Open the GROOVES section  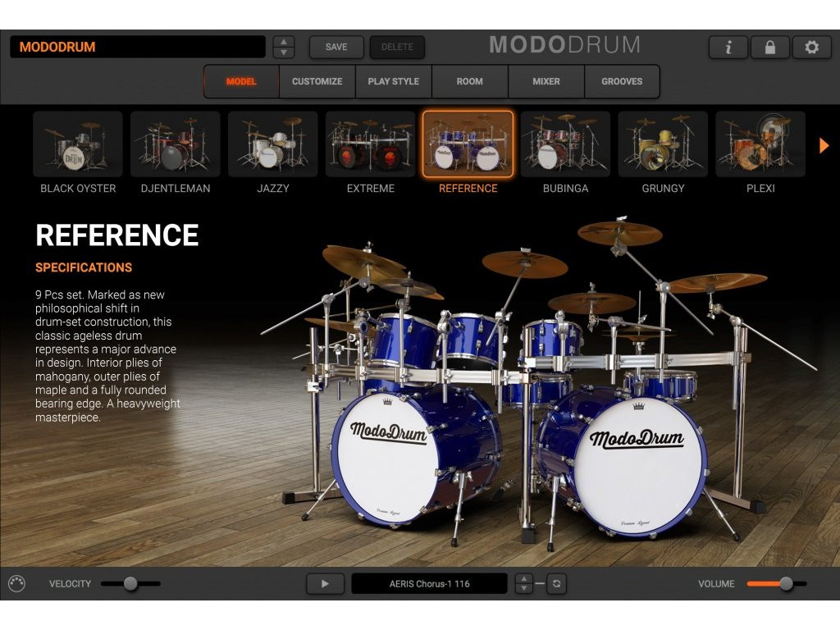[x=622, y=81]
